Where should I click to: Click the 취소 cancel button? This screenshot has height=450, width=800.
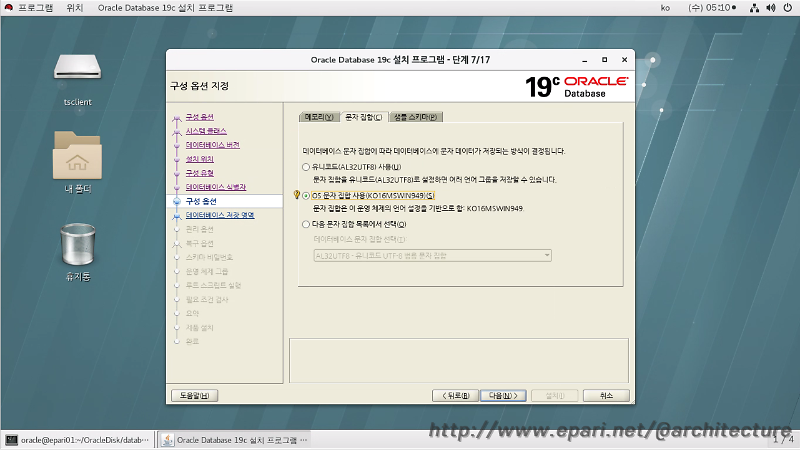point(606,395)
